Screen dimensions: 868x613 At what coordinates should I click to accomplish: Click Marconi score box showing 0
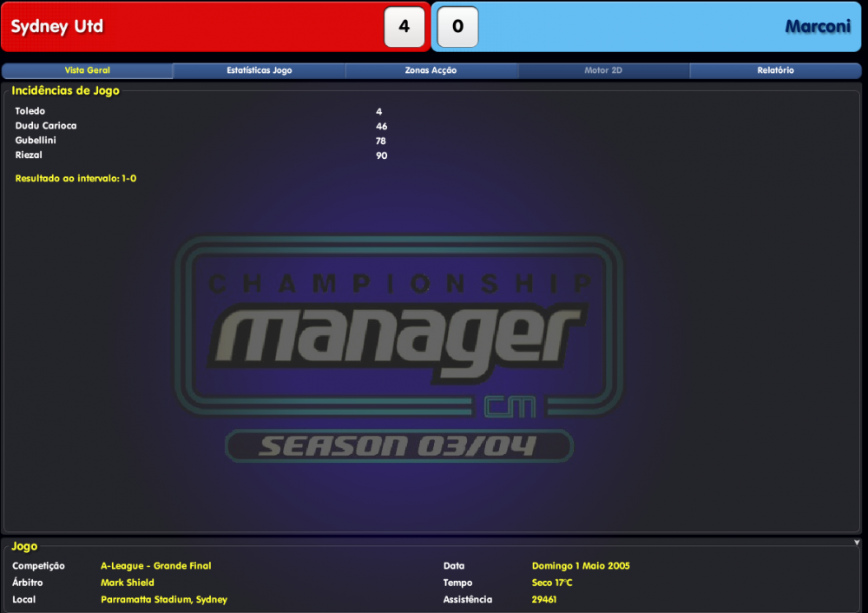457,27
